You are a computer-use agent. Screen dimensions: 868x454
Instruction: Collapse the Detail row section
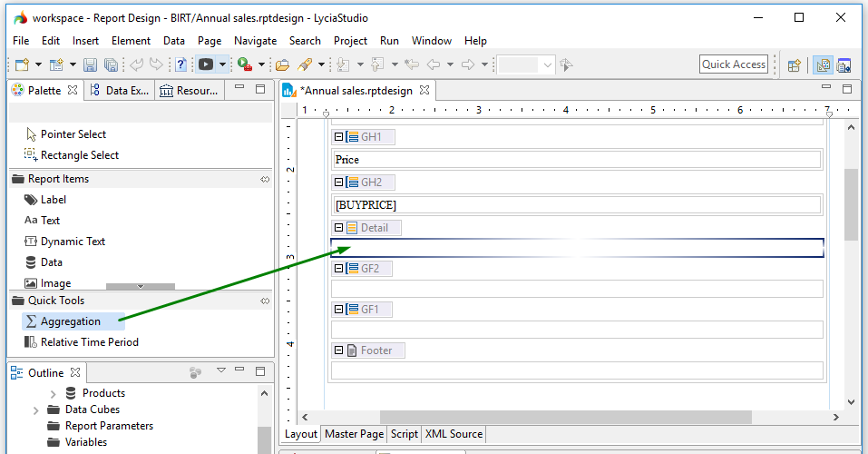click(x=339, y=228)
